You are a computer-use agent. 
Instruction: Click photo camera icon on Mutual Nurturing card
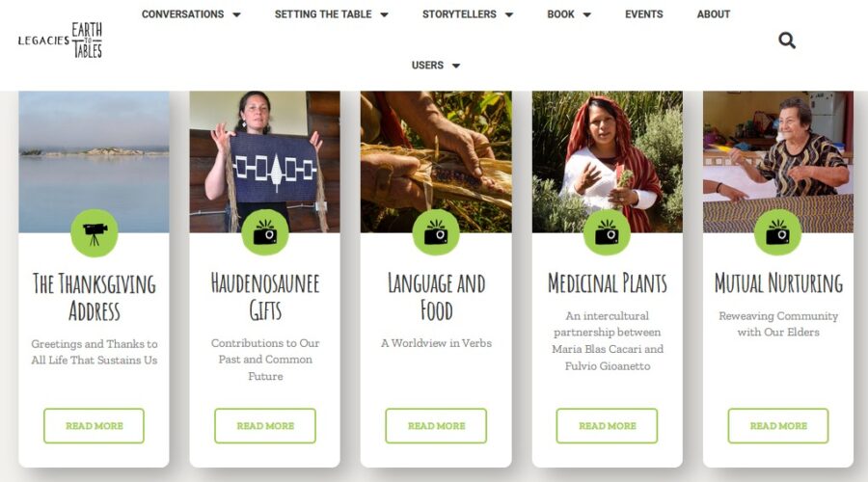[777, 233]
